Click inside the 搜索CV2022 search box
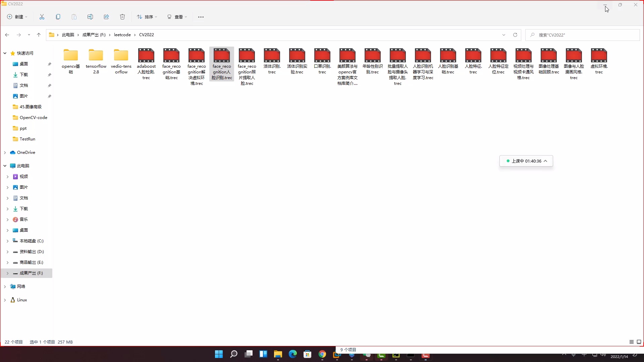Image resolution: width=644 pixels, height=362 pixels. (x=570, y=35)
